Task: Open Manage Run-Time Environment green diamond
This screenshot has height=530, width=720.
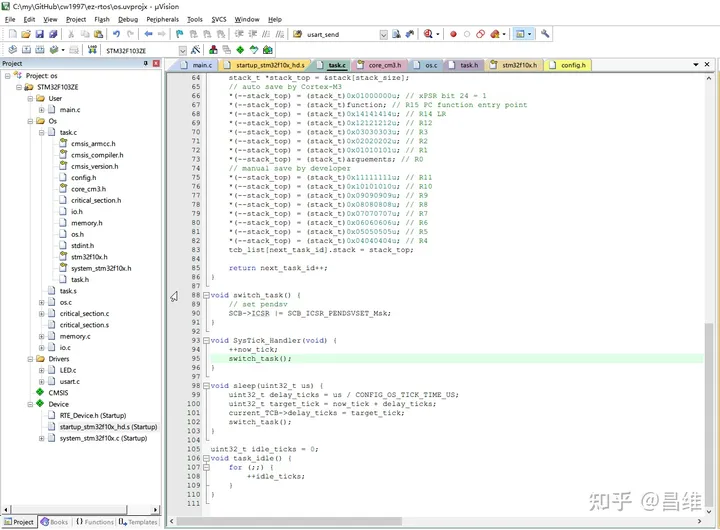Action: point(240,50)
